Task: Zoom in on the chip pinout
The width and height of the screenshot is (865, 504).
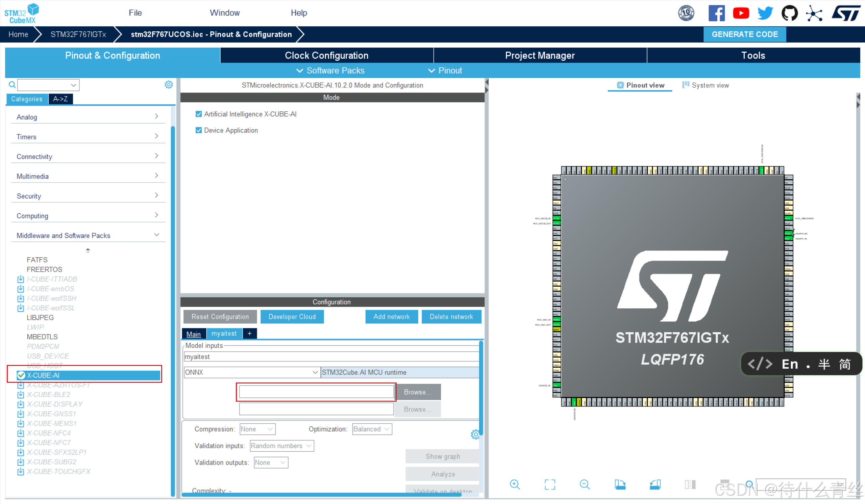Action: (x=515, y=484)
